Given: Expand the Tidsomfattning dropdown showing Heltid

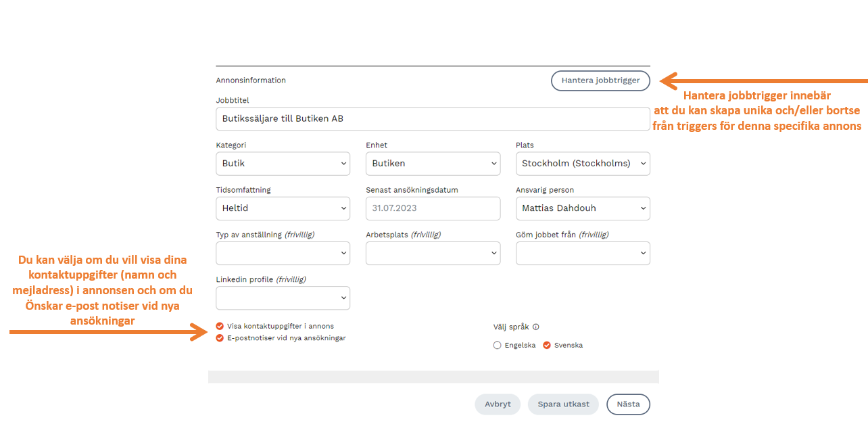Looking at the screenshot, I should click(283, 208).
